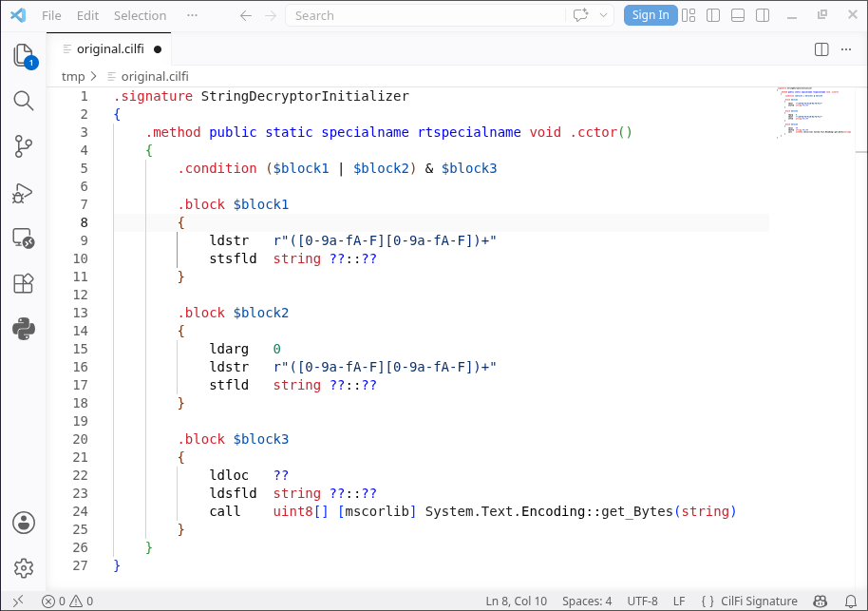Open the editor More Actions menu
The image size is (868, 611).
tap(846, 49)
